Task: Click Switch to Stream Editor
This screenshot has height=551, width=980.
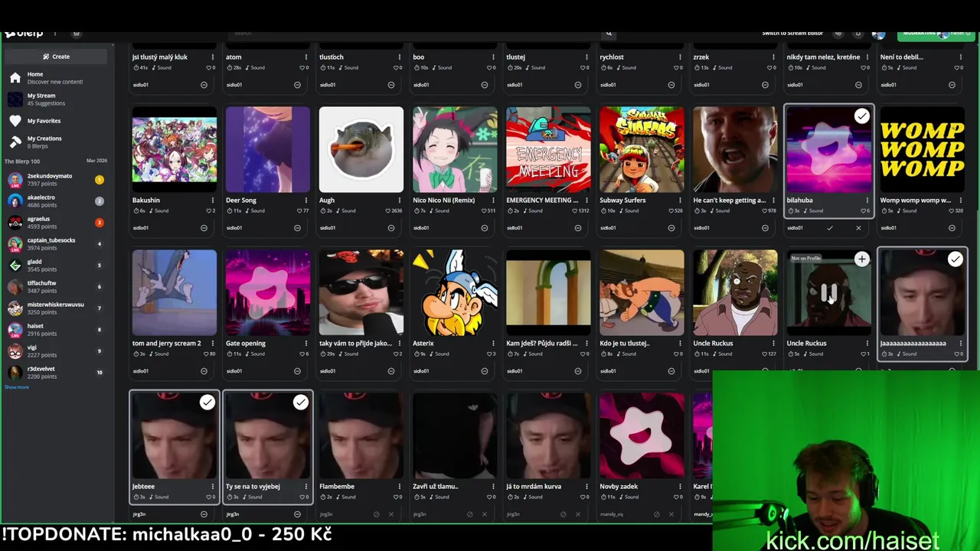Action: 792,34
